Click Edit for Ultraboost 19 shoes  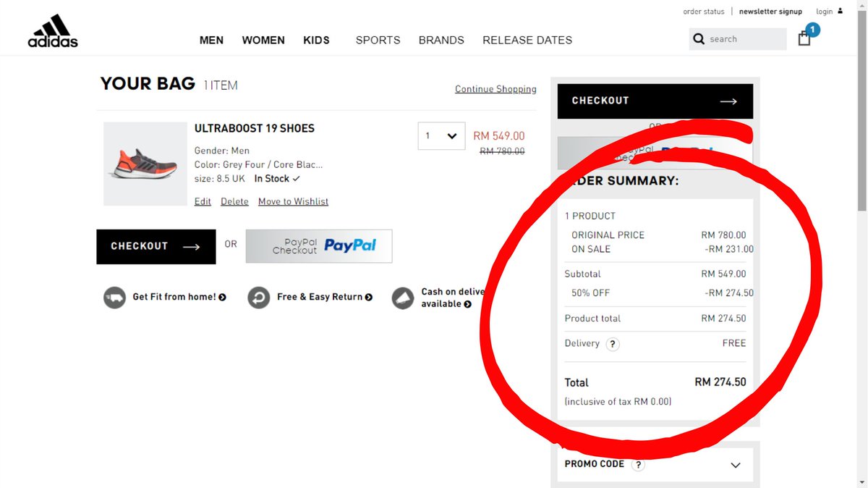tap(203, 201)
